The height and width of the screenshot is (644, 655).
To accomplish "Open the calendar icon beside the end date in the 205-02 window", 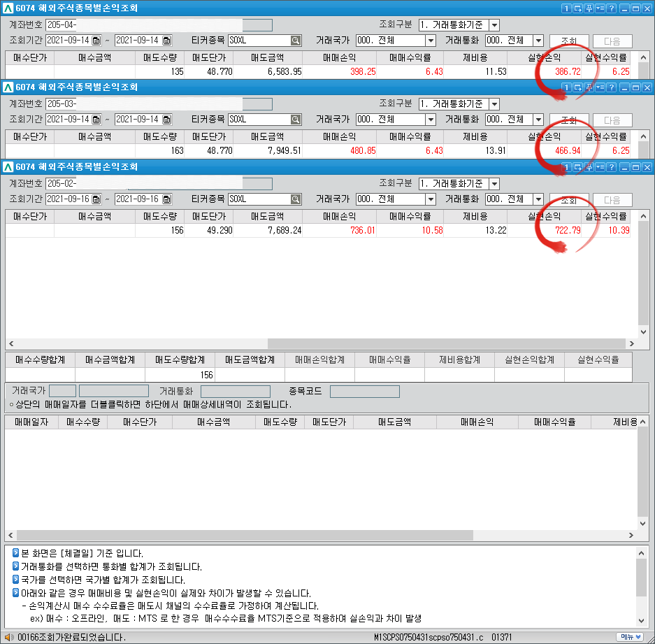I will [x=166, y=199].
